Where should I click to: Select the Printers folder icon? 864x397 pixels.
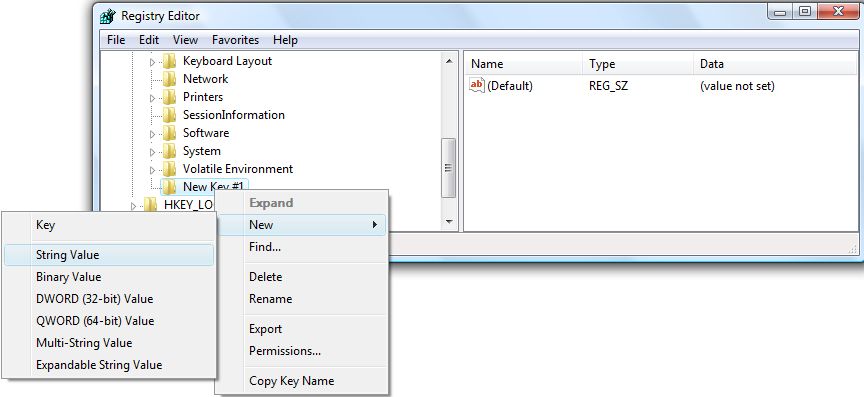pos(169,97)
